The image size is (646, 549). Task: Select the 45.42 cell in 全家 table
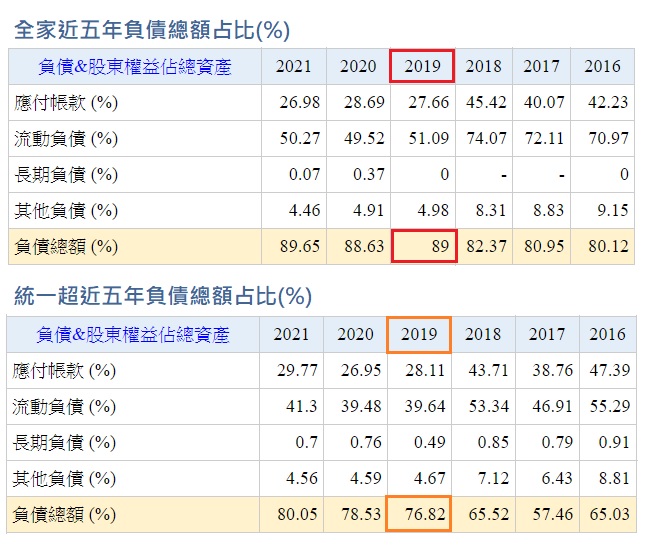pyautogui.click(x=486, y=102)
